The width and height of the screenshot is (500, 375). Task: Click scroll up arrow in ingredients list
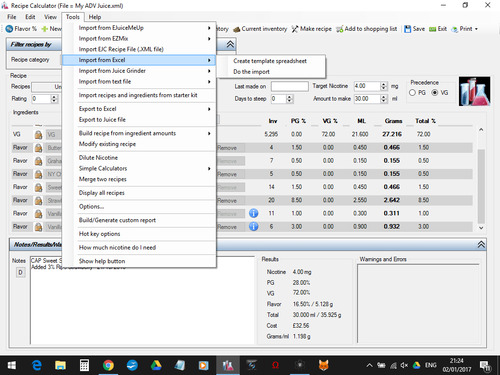481,130
